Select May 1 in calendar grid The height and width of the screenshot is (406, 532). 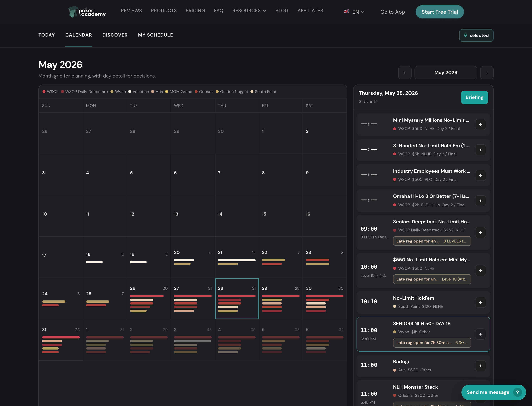[281, 133]
